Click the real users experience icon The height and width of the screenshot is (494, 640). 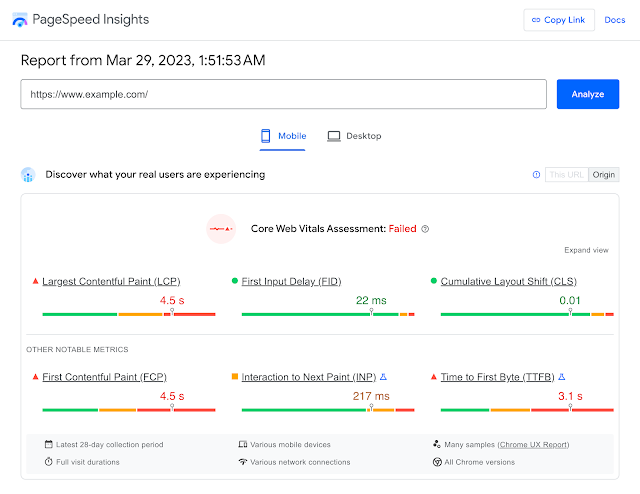click(28, 175)
